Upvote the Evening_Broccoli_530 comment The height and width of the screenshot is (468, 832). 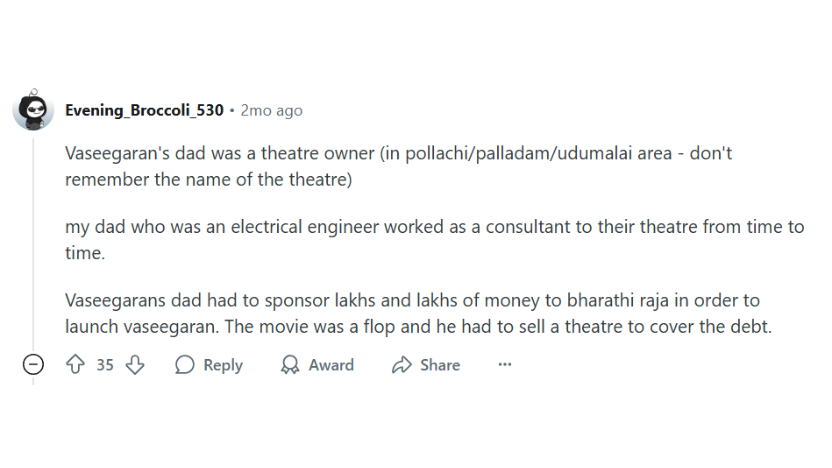75,365
